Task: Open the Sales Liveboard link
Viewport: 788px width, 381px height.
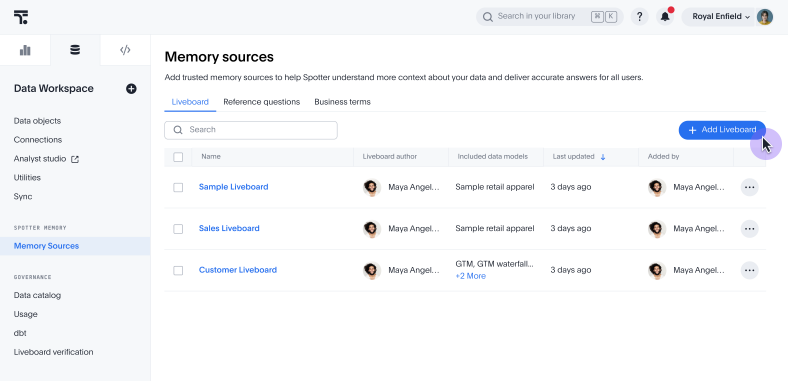Action: pyautogui.click(x=229, y=228)
